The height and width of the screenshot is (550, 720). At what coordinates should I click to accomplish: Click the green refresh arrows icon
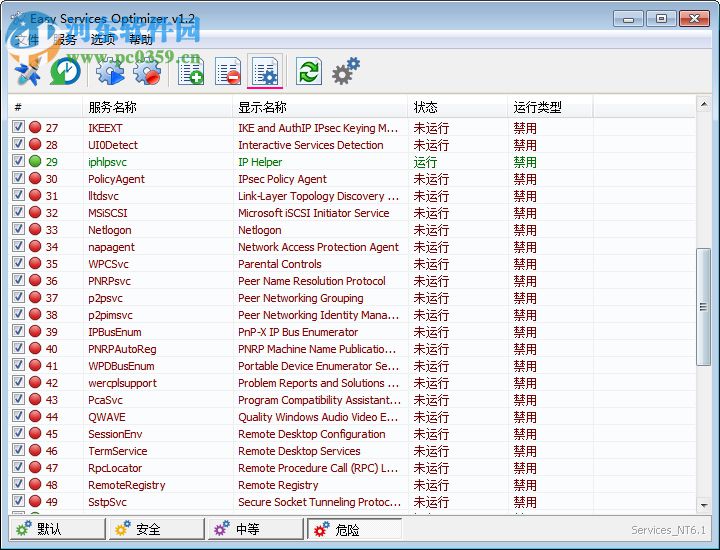tap(309, 72)
